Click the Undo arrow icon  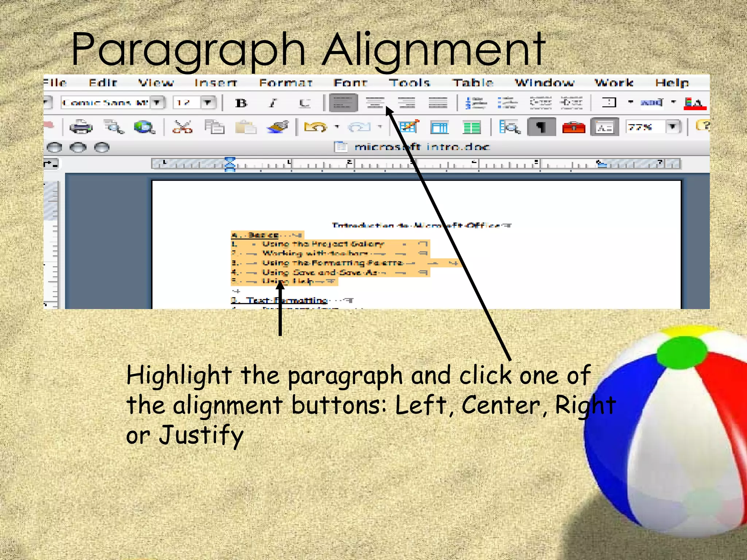point(316,127)
